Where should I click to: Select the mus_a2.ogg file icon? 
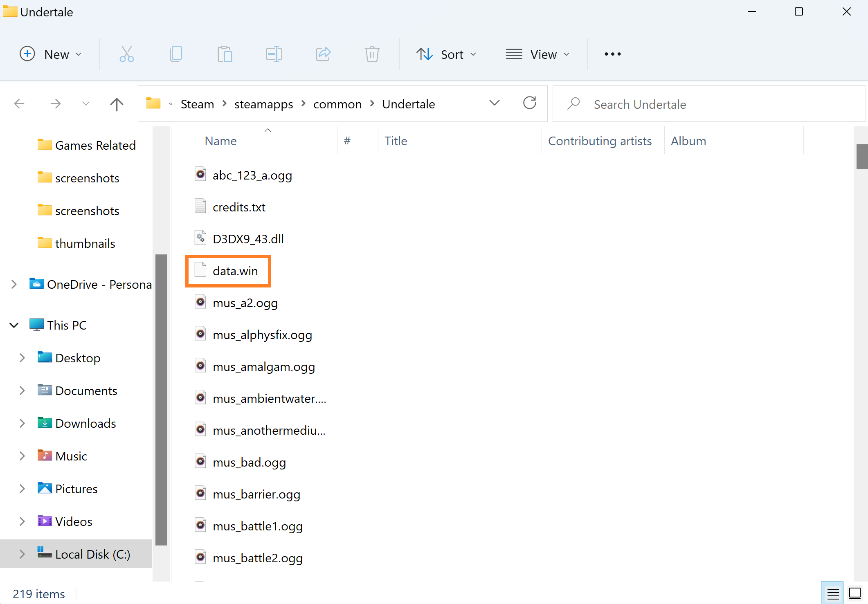tap(200, 302)
